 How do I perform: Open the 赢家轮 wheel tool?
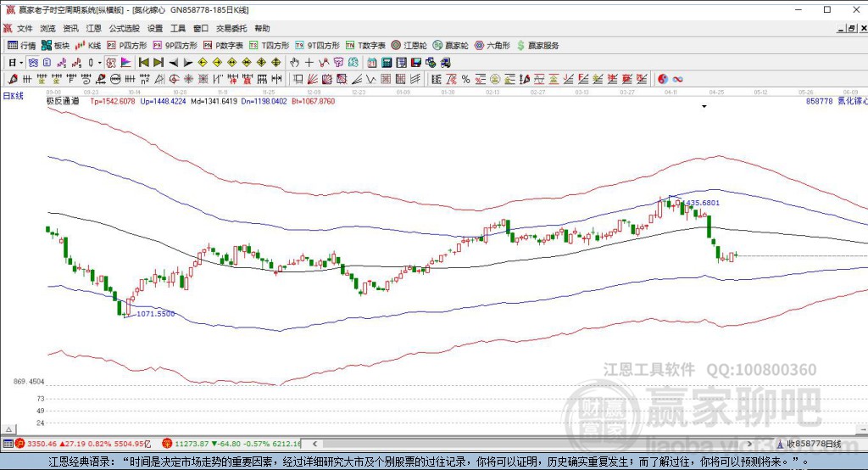(x=451, y=46)
